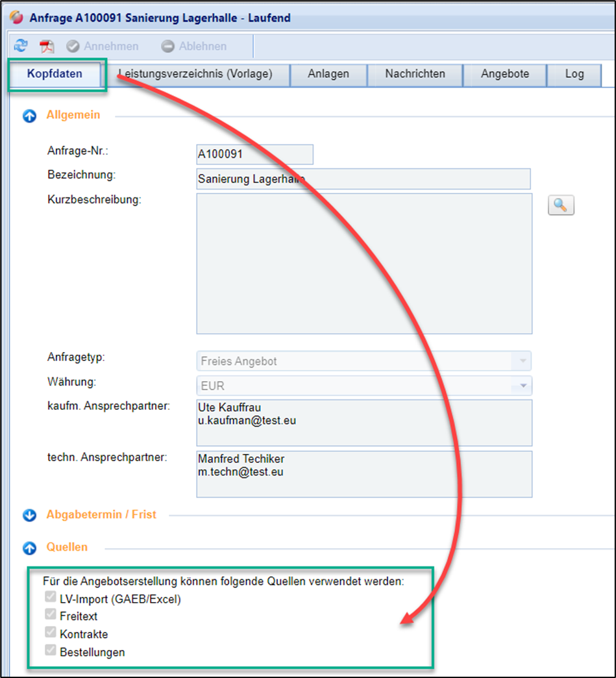Screen dimensions: 616x678
Task: Open the Anfragetyp dropdown
Action: pos(522,361)
